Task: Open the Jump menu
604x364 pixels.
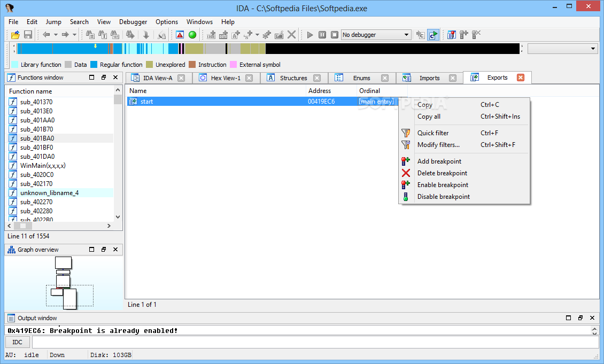Action: point(53,22)
